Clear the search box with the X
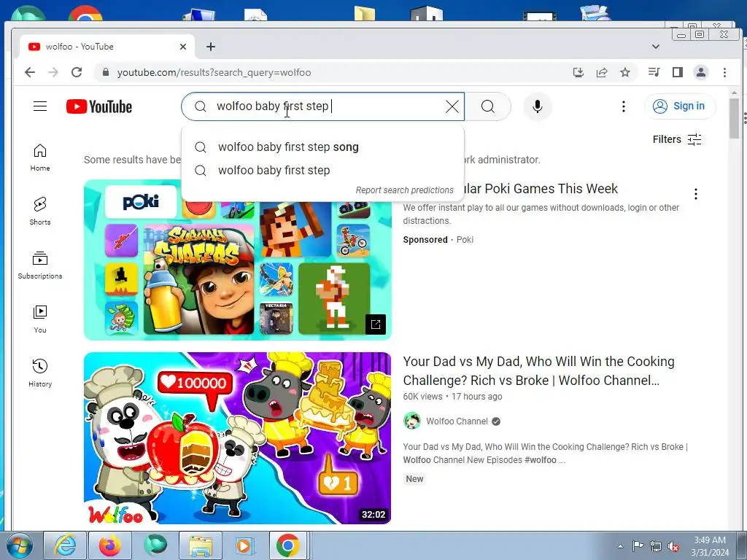 pos(452,106)
